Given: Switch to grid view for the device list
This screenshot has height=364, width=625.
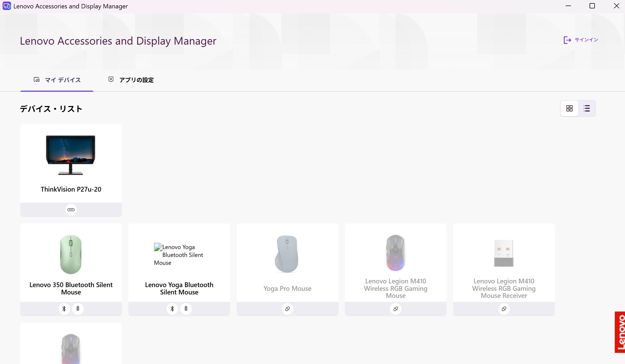Looking at the screenshot, I should (569, 108).
